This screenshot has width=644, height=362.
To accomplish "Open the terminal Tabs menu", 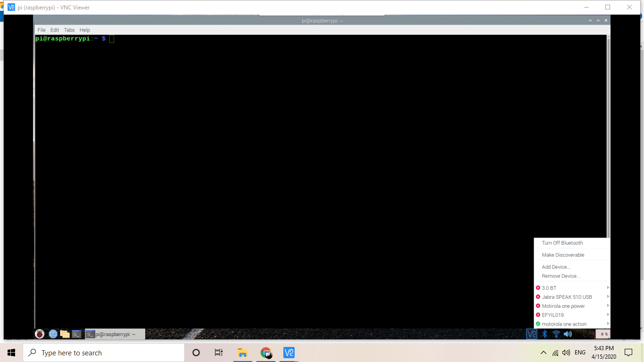I will tap(69, 30).
